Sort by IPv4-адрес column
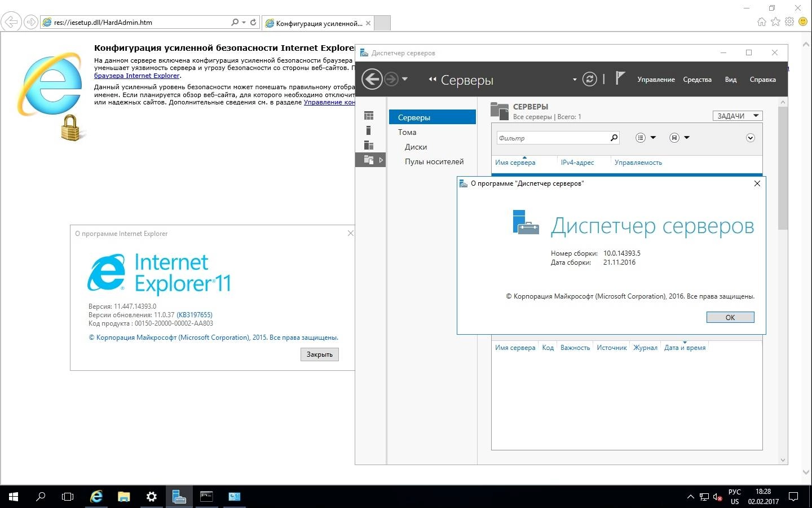The image size is (812, 508). tap(577, 163)
